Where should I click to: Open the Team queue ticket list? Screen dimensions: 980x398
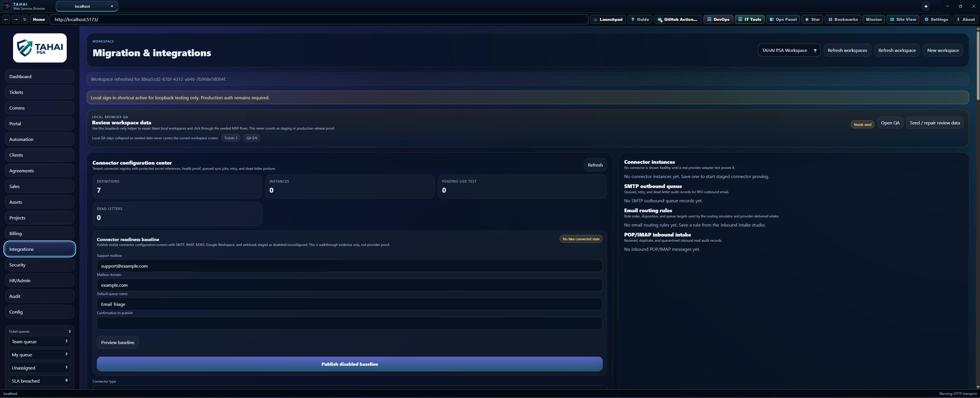40,342
